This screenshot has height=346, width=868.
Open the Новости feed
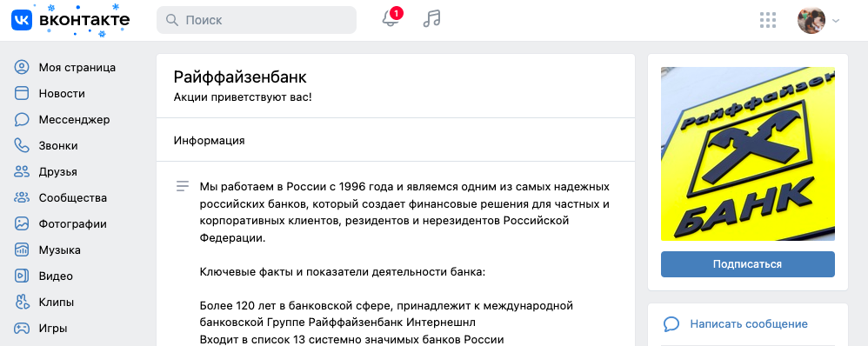point(62,94)
